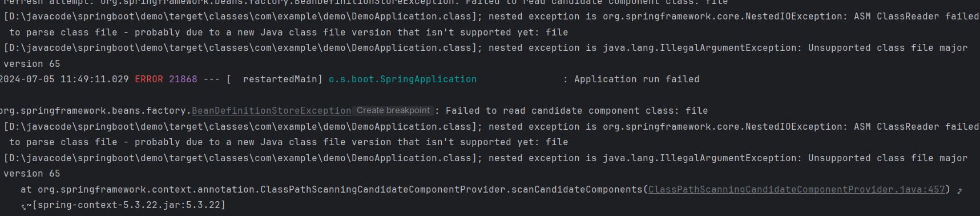Click version 65 line above the ERROR entry
The image size is (980, 216).
point(32,64)
